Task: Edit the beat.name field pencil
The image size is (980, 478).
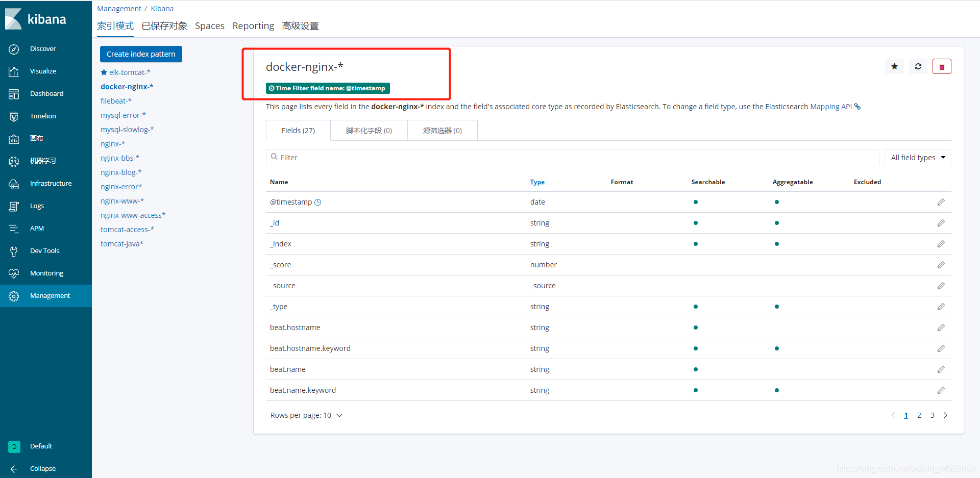Action: pos(941,369)
